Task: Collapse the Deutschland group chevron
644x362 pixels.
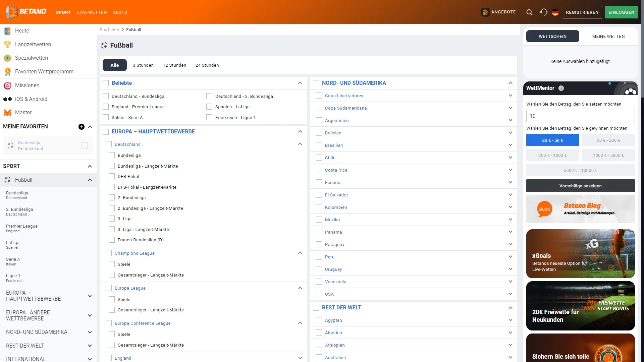Action: point(300,144)
